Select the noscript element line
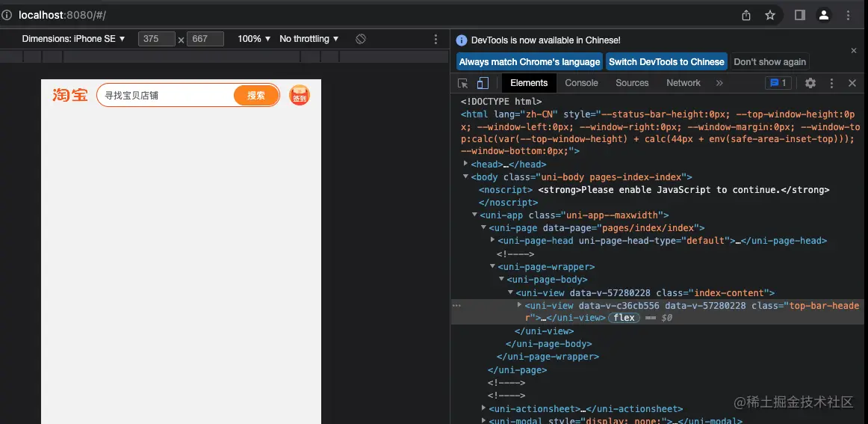Viewport: 868px width, 424px height. click(x=654, y=189)
